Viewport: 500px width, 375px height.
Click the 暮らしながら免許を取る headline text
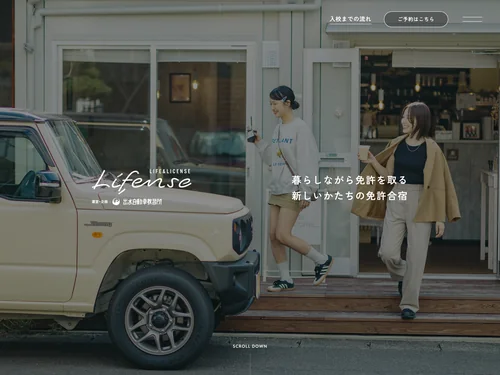(349, 180)
